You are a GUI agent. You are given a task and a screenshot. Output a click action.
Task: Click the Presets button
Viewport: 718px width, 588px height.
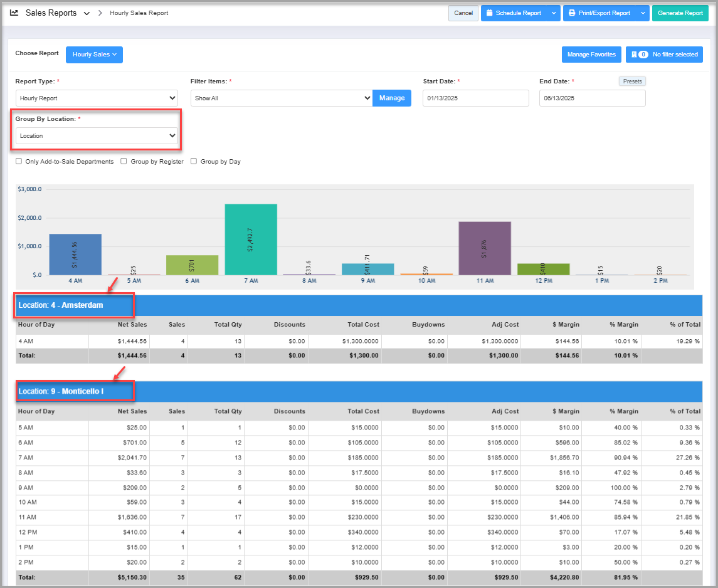point(632,81)
